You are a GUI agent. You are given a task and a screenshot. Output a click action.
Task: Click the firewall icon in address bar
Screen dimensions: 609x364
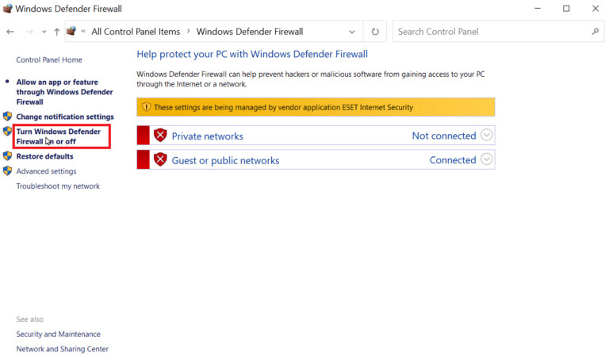[x=71, y=31]
